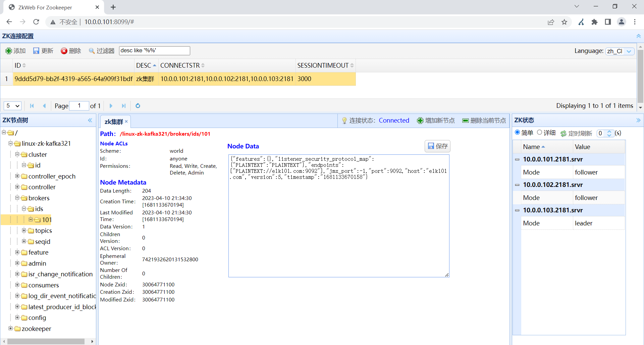
Task: Sort the grid by CONNECTSTR column
Action: pyautogui.click(x=182, y=66)
